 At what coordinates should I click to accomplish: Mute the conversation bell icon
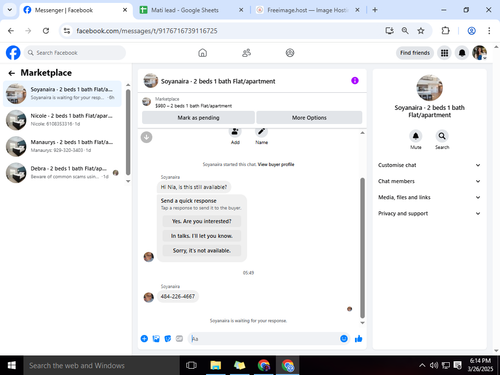416,136
